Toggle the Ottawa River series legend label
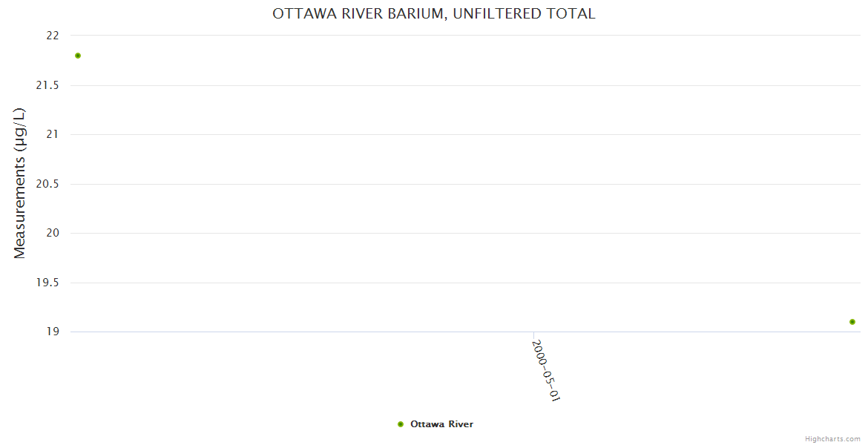The width and height of the screenshot is (868, 445). pos(441,424)
